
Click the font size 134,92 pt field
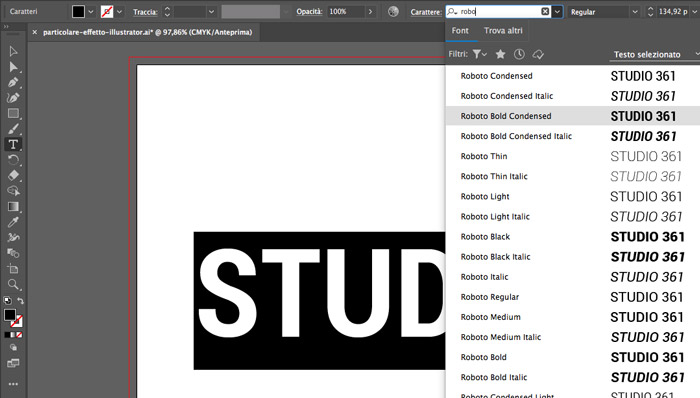[x=673, y=12]
